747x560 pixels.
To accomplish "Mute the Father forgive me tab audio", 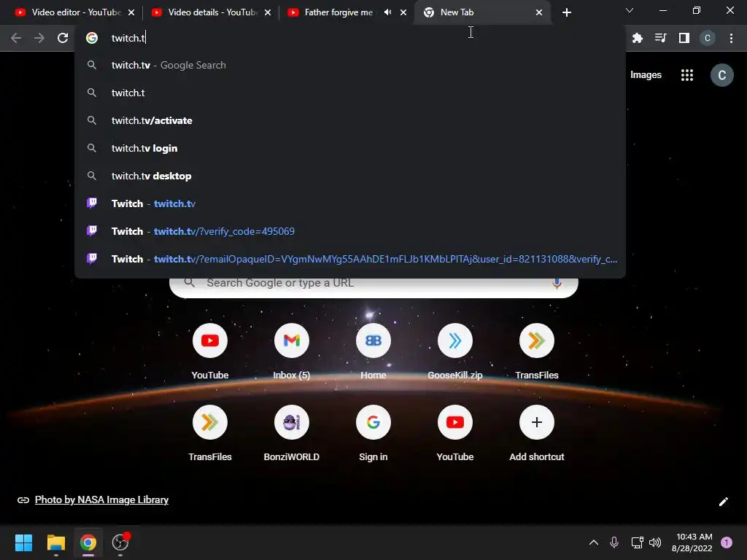I will coord(387,12).
